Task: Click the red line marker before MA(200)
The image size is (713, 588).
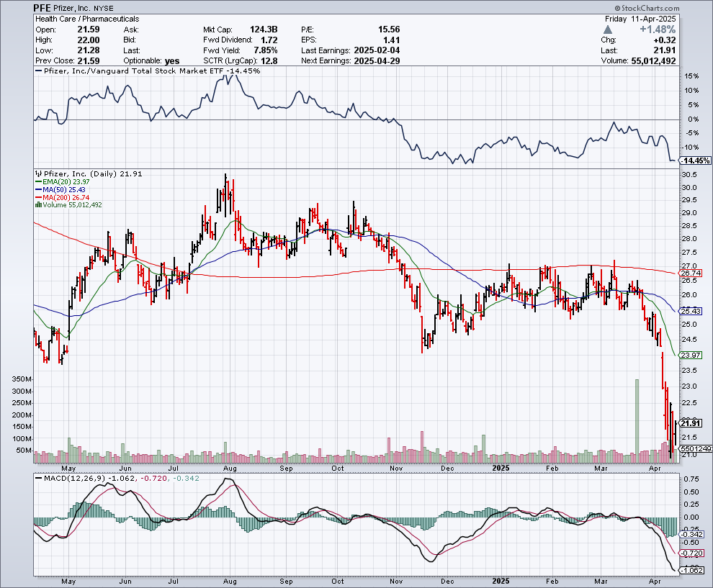Action: tap(39, 197)
